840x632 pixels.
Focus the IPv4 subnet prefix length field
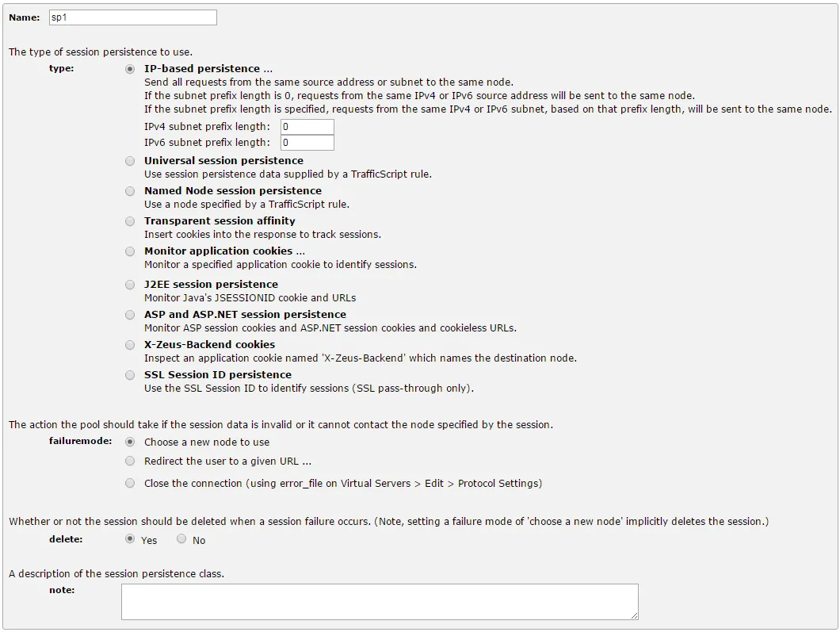point(307,127)
